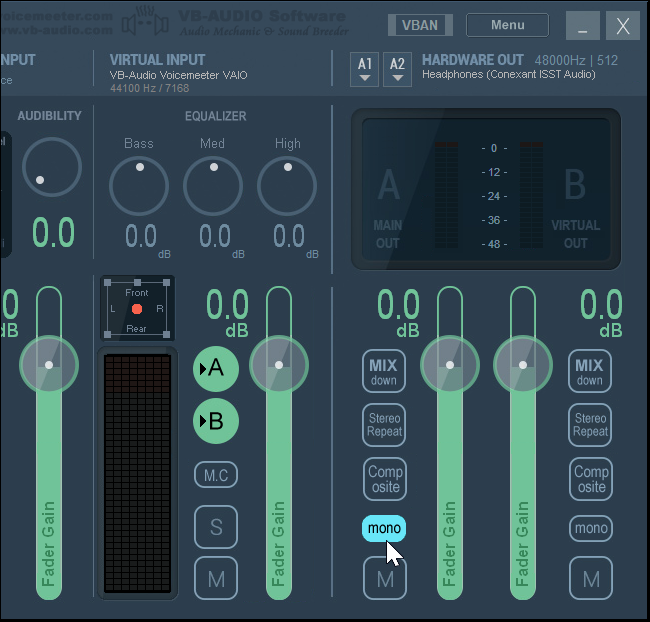Click the Audibility 0.0 value

pos(53,233)
